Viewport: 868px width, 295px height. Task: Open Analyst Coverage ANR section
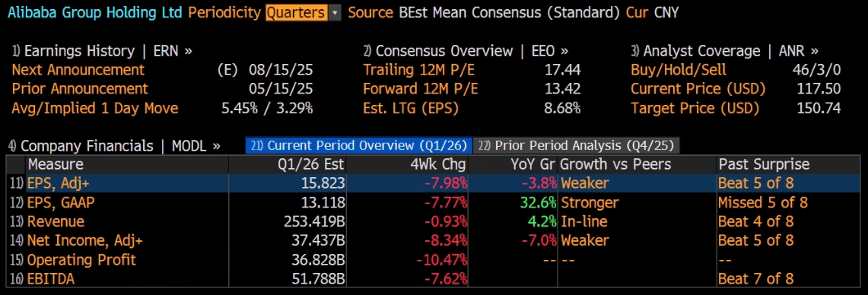(x=725, y=52)
